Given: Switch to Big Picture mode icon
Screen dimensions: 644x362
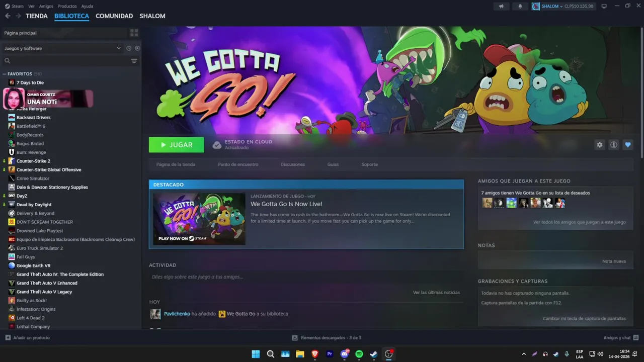Looking at the screenshot, I should tap(604, 6).
